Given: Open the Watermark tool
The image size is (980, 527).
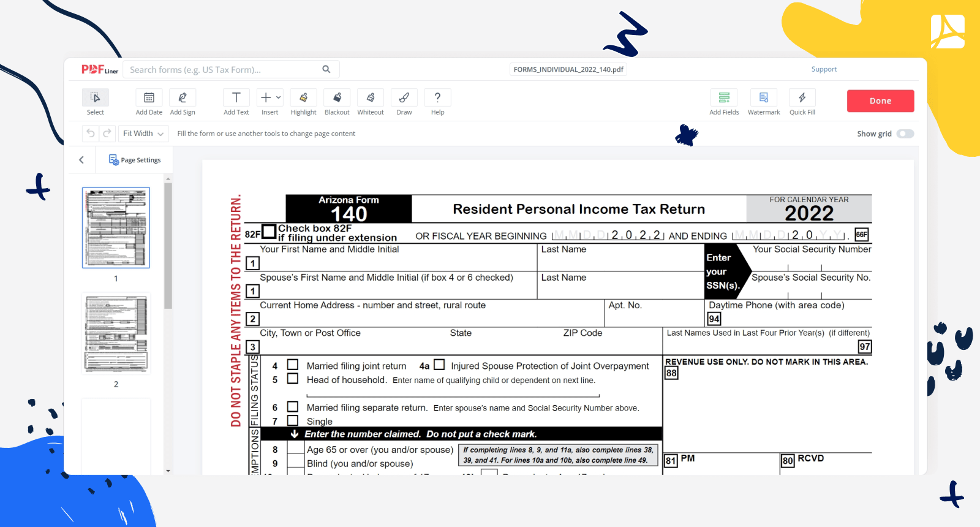Looking at the screenshot, I should pos(764,97).
